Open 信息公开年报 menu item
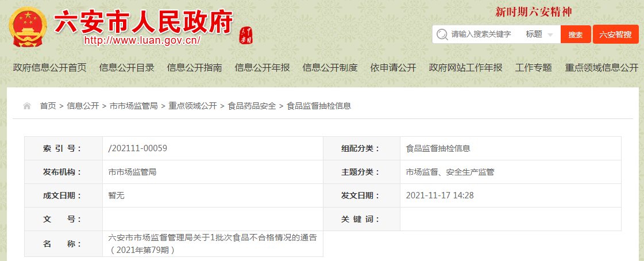Viewport: 644px width, 261px height. tap(263, 68)
